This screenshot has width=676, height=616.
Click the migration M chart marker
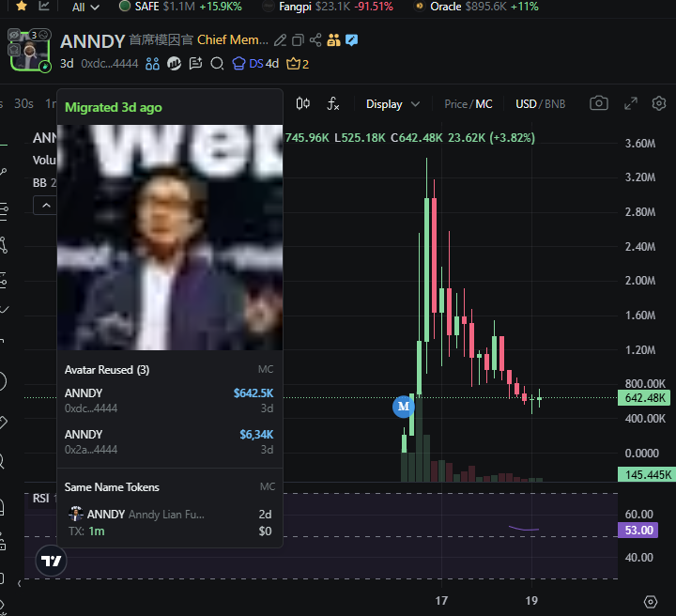coord(404,406)
